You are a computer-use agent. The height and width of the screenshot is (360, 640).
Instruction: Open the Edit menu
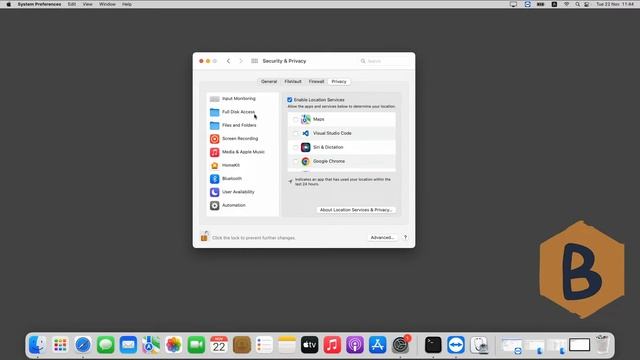point(72,4)
